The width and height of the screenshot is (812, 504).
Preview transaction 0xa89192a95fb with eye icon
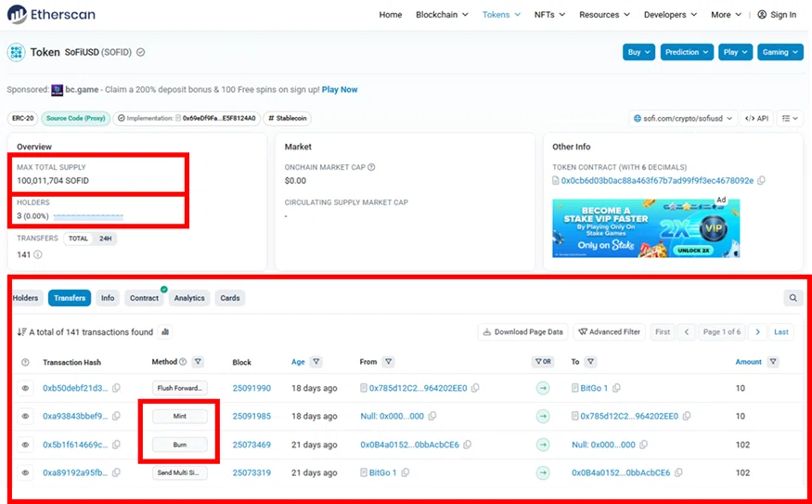pyautogui.click(x=25, y=472)
